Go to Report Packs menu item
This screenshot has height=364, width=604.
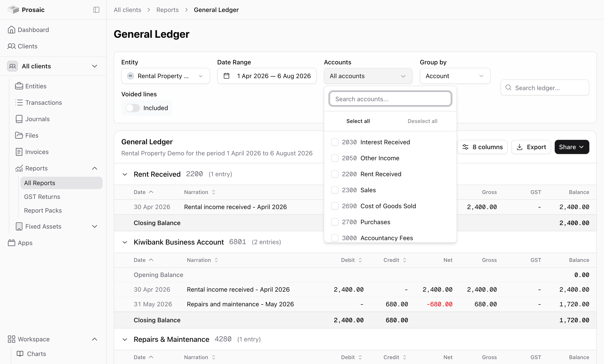click(x=43, y=210)
